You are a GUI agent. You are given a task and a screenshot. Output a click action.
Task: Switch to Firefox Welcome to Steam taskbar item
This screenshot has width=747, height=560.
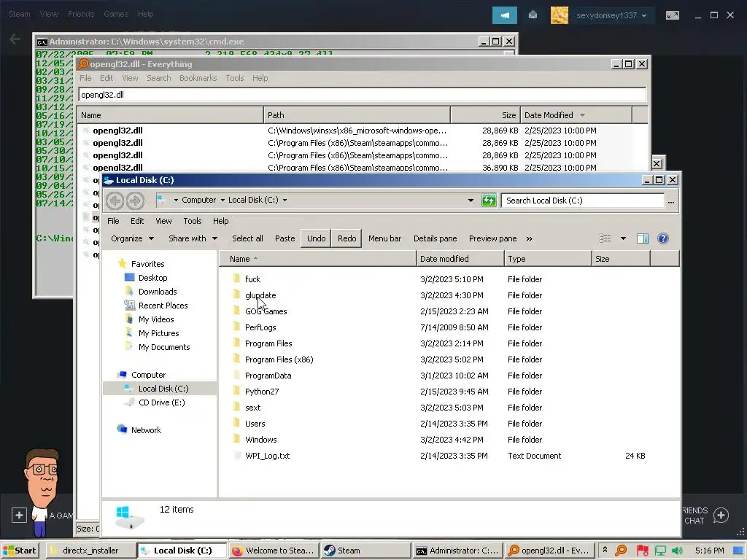(273, 551)
